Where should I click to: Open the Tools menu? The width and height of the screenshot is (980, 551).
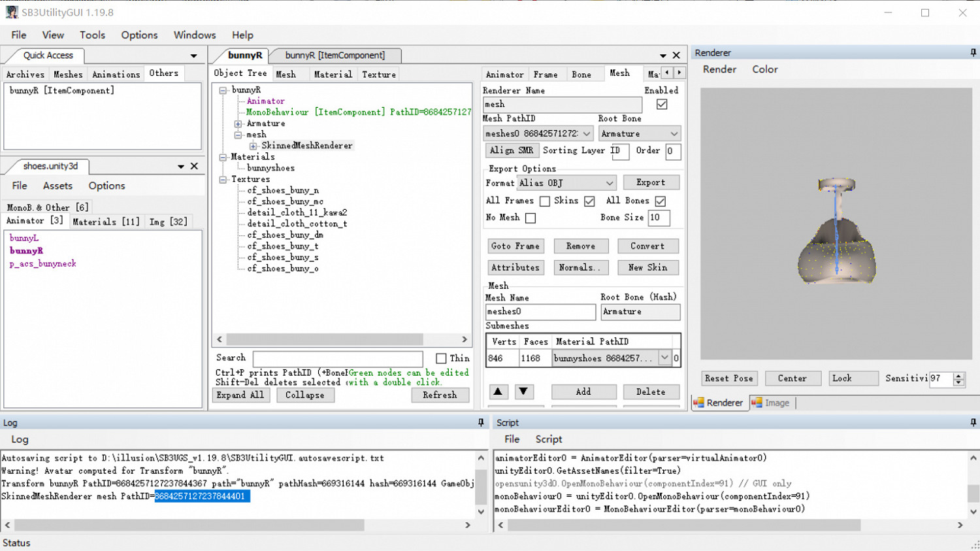click(x=92, y=35)
